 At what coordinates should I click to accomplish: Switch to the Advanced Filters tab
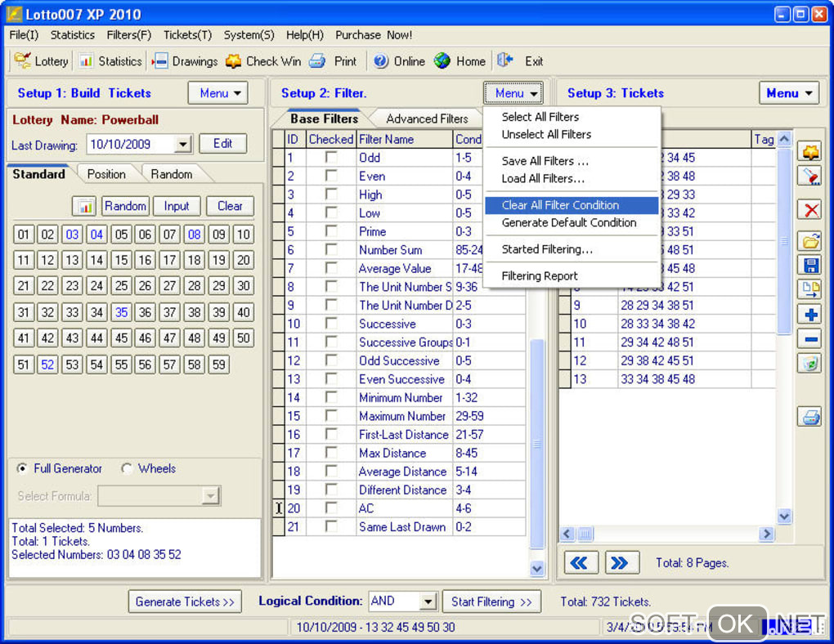tap(427, 119)
